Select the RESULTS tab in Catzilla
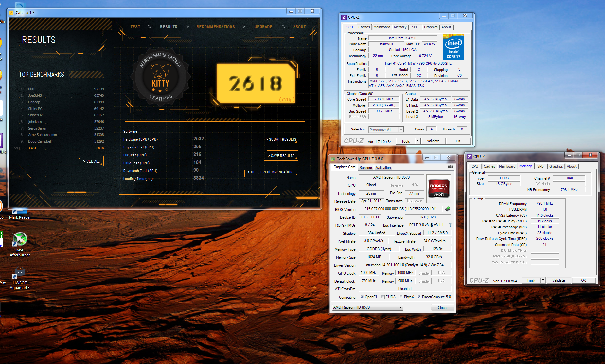This screenshot has height=364, width=605. point(169,27)
